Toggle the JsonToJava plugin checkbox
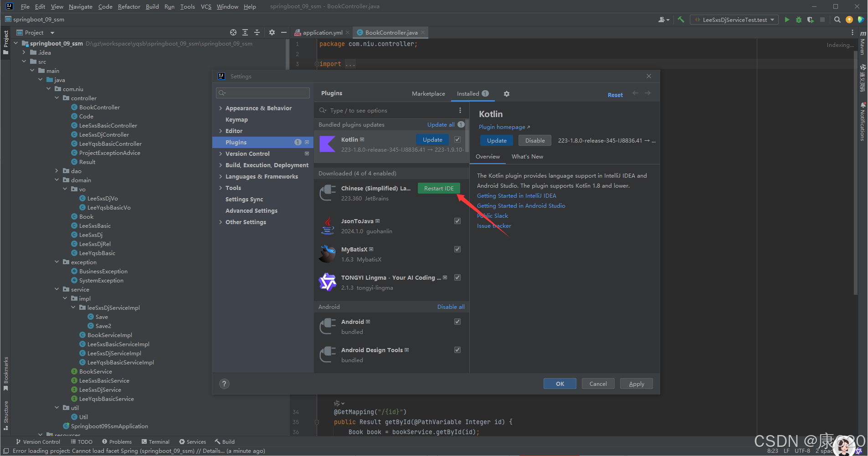This screenshot has width=868, height=456. (457, 221)
